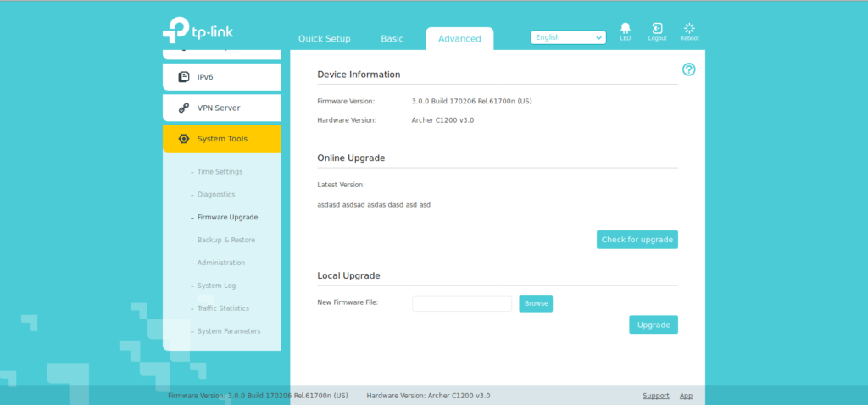Click the New Firmware File field
Image resolution: width=868 pixels, height=405 pixels.
point(462,303)
